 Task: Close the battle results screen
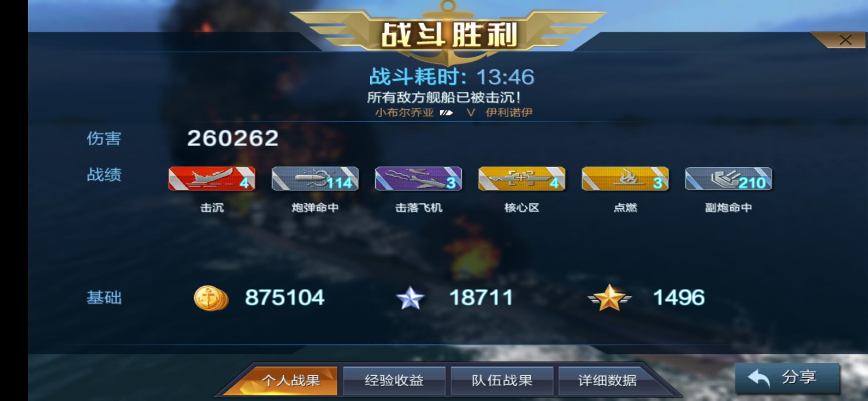[845, 40]
